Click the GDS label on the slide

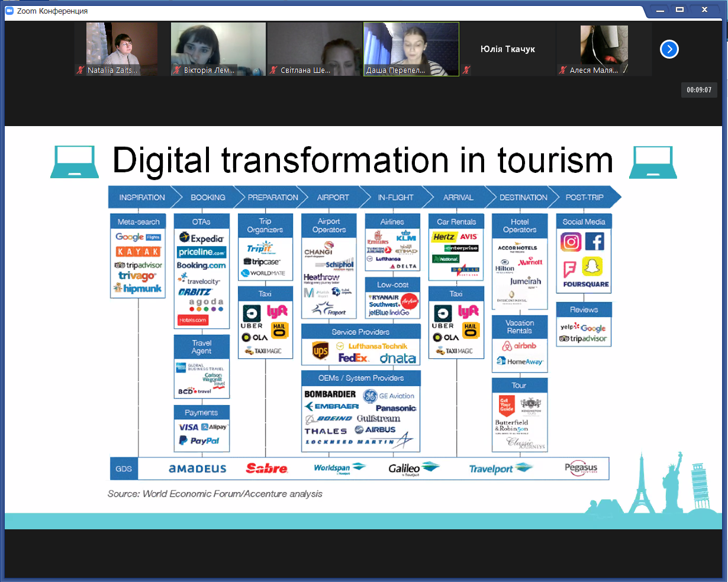(124, 468)
